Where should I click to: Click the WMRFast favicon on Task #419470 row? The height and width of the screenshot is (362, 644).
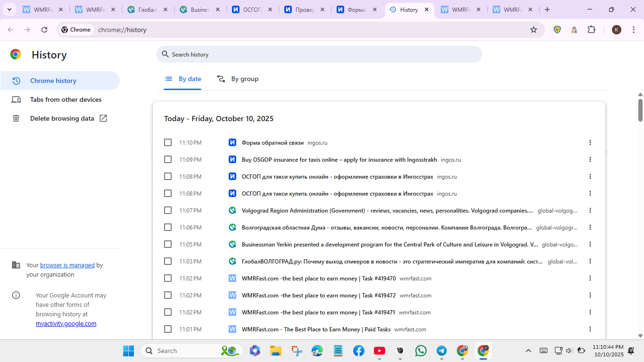[x=232, y=278]
